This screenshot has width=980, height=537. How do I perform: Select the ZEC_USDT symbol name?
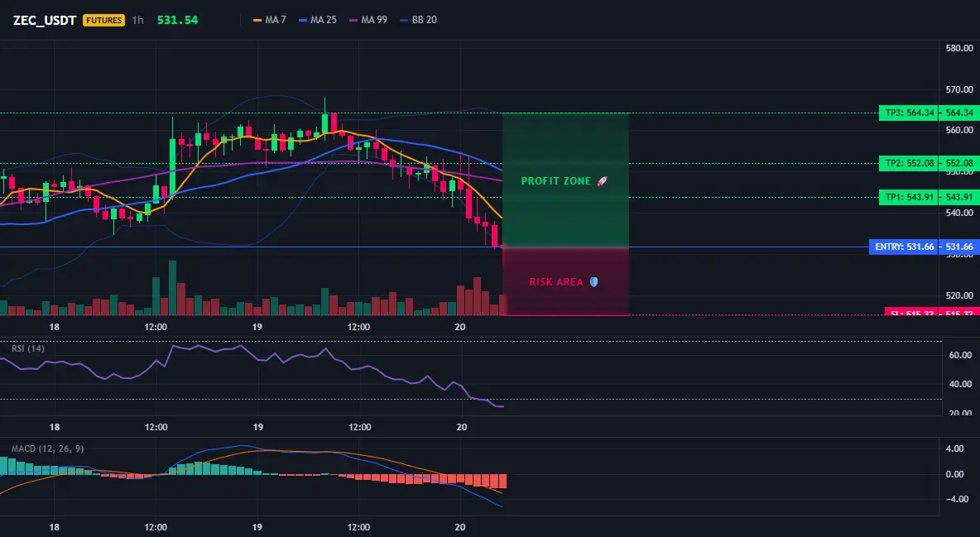coord(45,20)
